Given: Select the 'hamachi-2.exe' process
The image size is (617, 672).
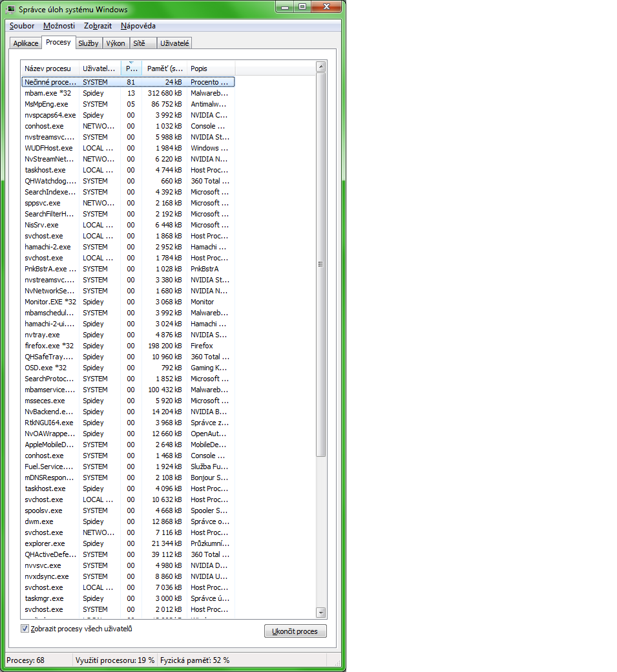Looking at the screenshot, I should (128, 247).
